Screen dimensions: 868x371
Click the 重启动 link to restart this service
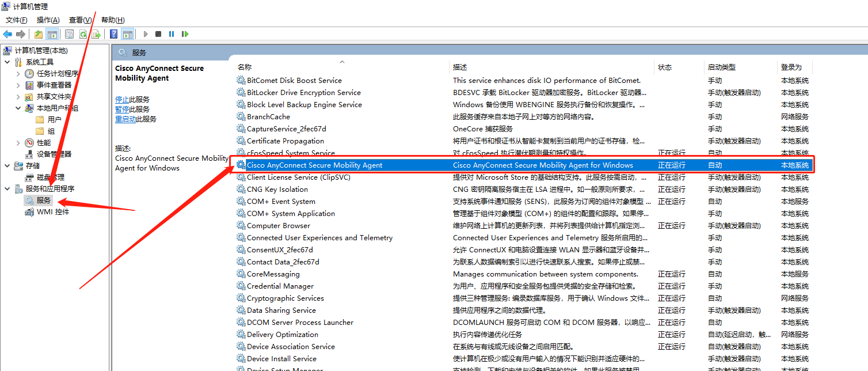125,119
